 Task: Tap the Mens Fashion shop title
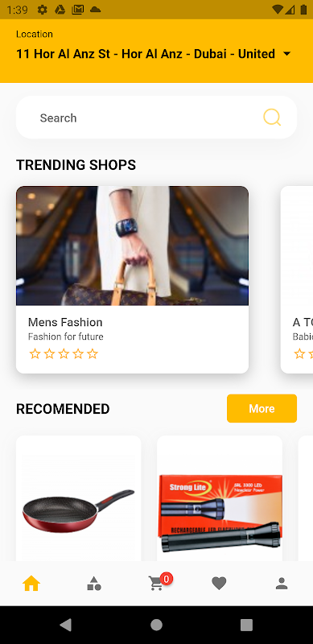[65, 322]
